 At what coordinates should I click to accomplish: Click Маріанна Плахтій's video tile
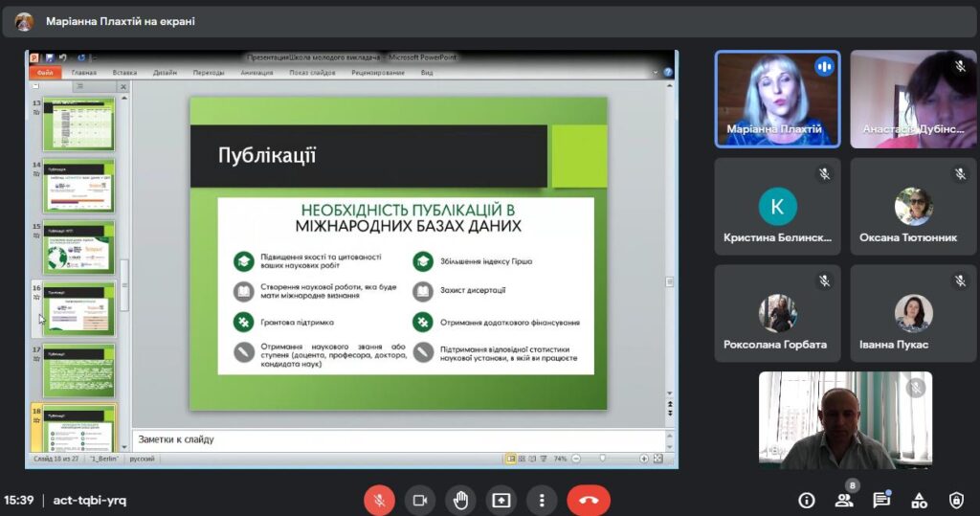tap(777, 99)
